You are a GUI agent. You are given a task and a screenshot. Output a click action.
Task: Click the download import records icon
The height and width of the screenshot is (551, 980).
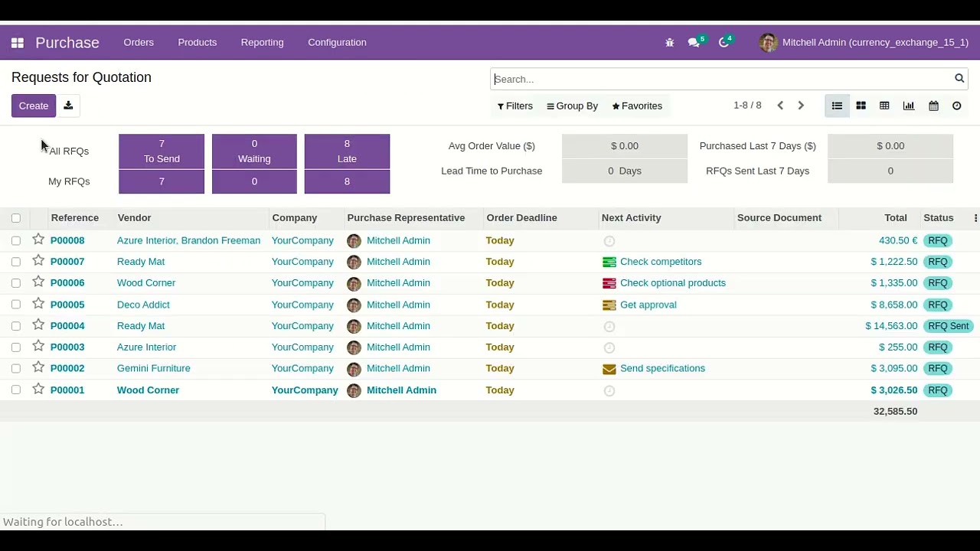coord(68,106)
